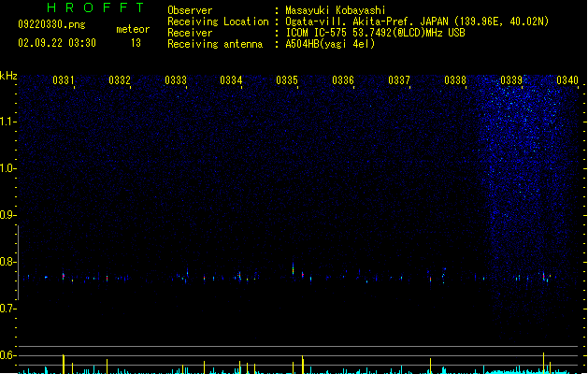Viewport: 588px width, 374px height.
Task: Click receiver value ICOM IC-575 53.7492 MHz USB
Action: pyautogui.click(x=376, y=33)
